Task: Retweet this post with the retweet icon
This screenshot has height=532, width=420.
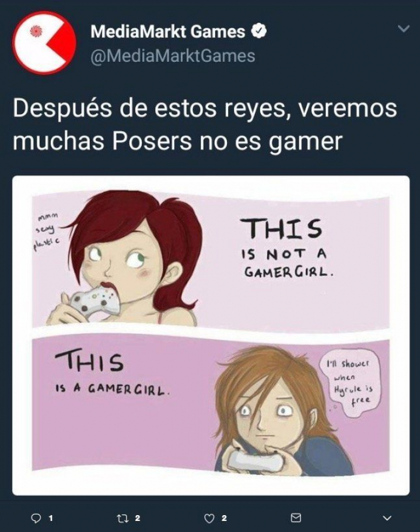Action: (x=121, y=518)
